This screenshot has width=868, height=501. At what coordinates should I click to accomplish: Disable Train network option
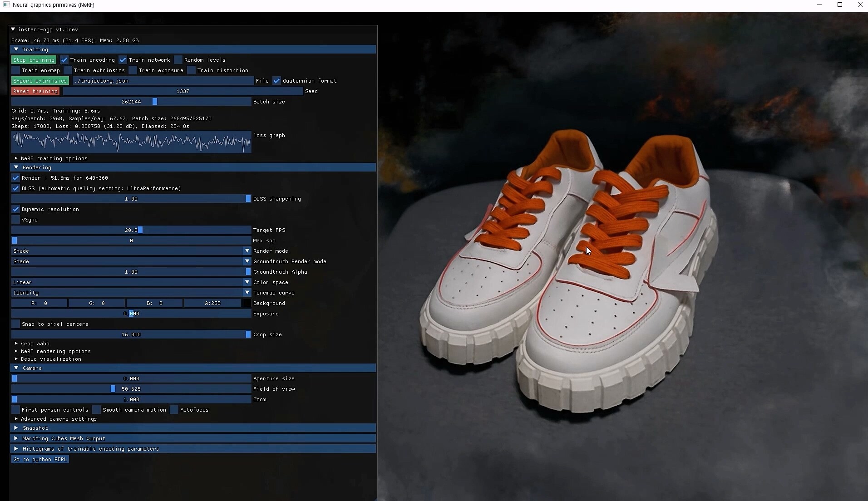pos(123,59)
